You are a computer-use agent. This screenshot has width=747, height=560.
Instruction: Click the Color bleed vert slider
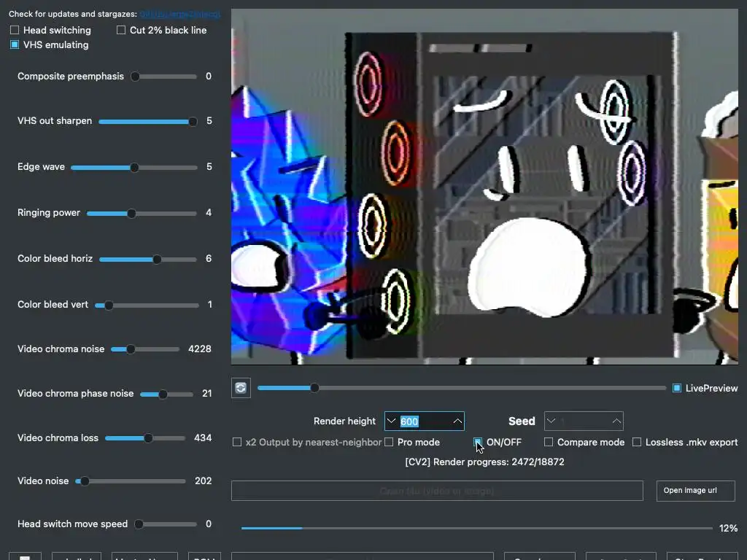click(x=147, y=306)
